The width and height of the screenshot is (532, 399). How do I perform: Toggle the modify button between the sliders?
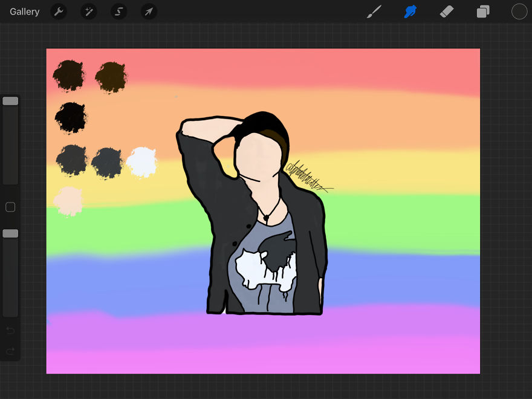click(x=10, y=207)
